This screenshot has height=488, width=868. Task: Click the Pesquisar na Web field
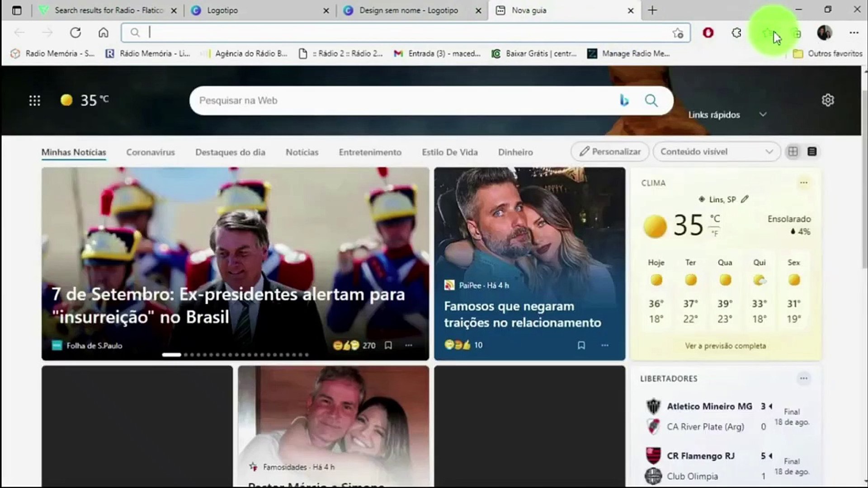pyautogui.click(x=402, y=100)
